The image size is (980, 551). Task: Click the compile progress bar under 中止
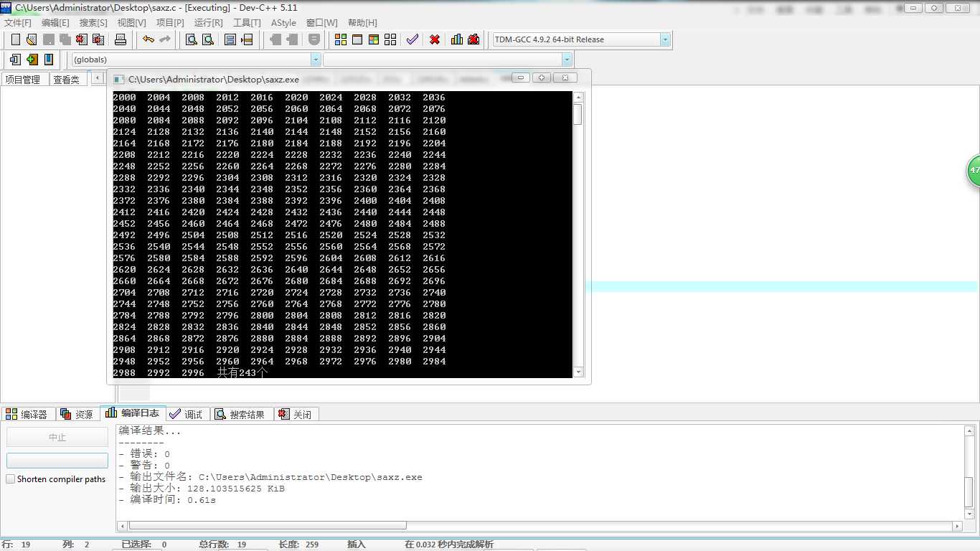[x=57, y=461]
